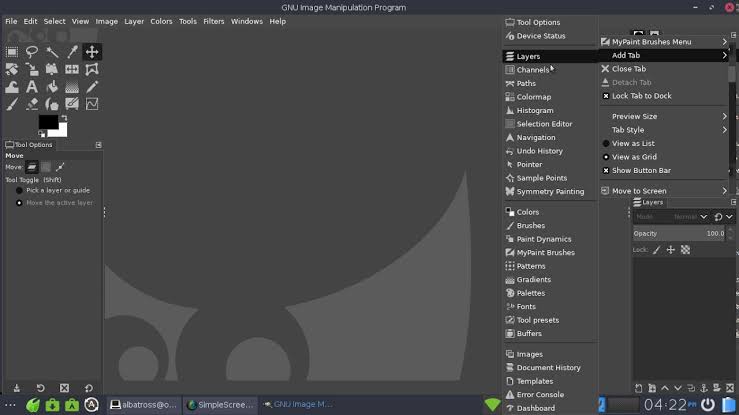
Task: Restore tool preset icon in Tool Options
Action: (x=41, y=388)
